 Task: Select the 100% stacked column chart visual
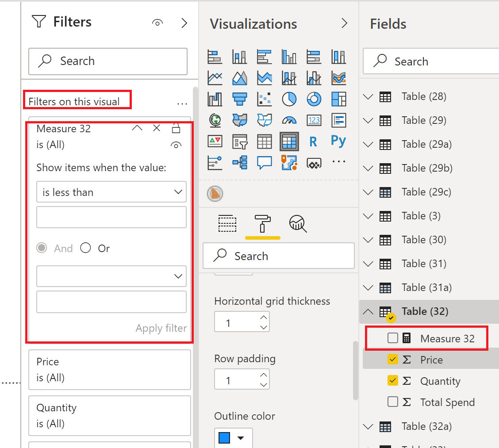tap(338, 57)
